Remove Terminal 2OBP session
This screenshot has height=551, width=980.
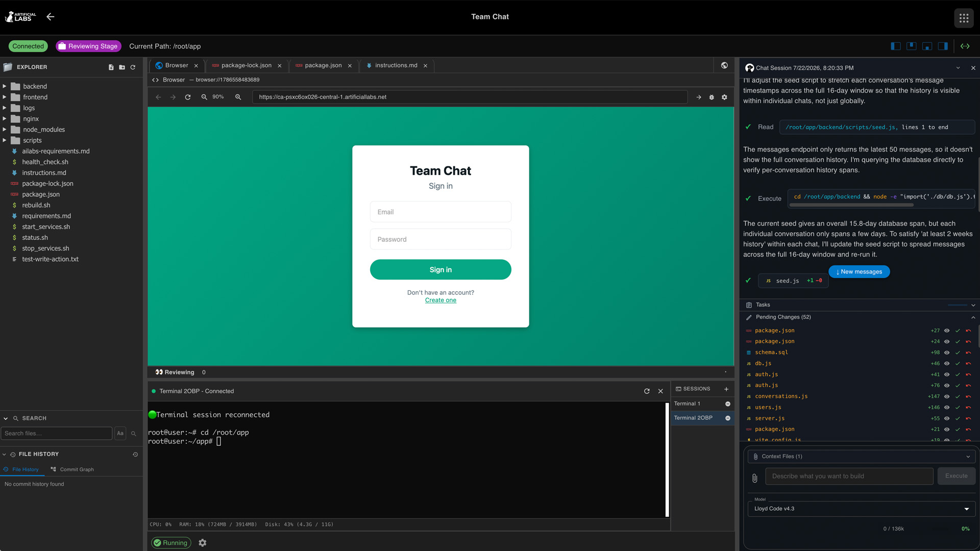coord(728,418)
